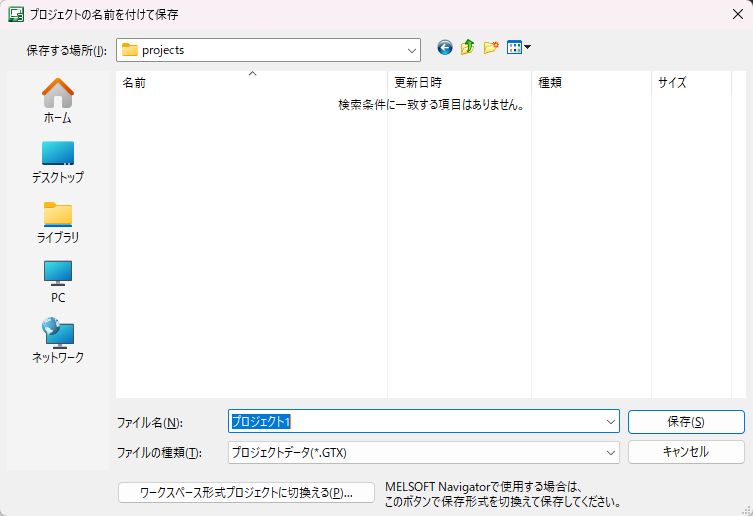Select Home in the places bar
Screen dimensions: 753x516
tap(57, 101)
